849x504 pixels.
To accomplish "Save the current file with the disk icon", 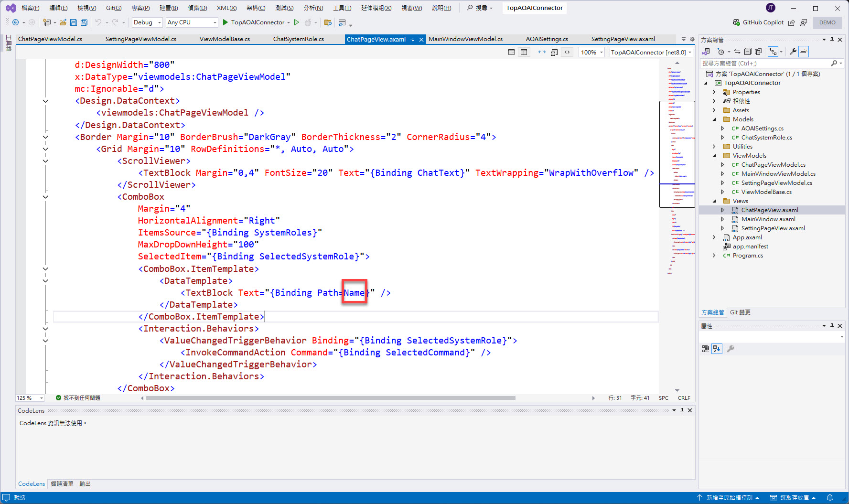I will coord(74,22).
